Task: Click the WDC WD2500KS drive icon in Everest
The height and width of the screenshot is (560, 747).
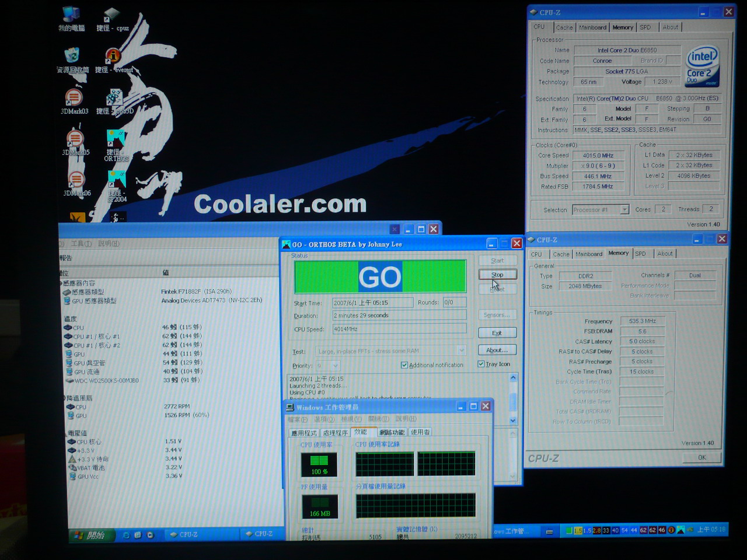Action: [69, 380]
